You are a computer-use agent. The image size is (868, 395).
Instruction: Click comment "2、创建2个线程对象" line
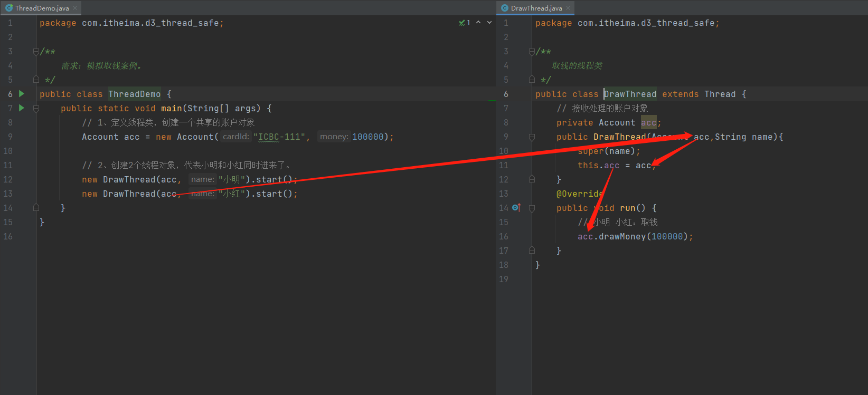click(186, 165)
